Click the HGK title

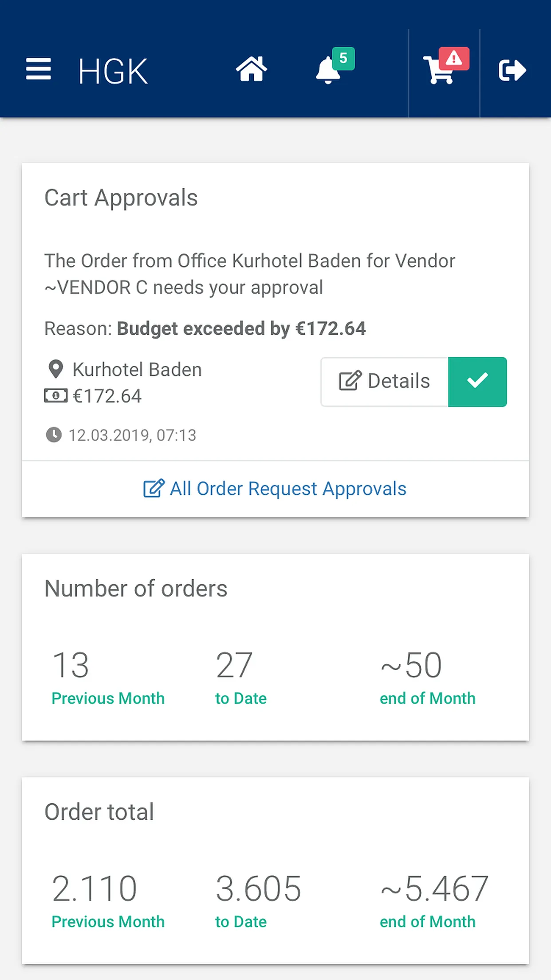[x=113, y=71]
